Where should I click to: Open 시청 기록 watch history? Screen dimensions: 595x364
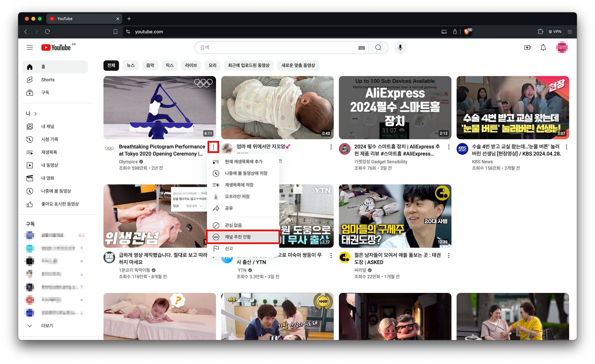pyautogui.click(x=55, y=139)
